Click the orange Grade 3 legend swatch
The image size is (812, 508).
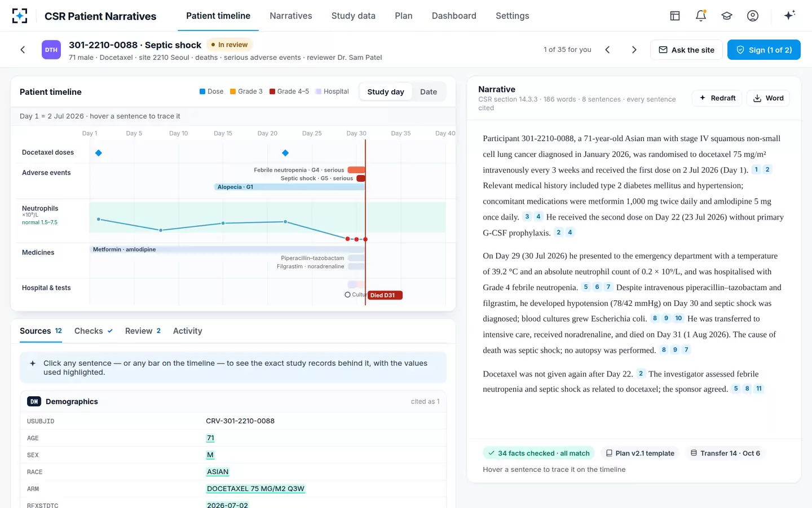(233, 91)
